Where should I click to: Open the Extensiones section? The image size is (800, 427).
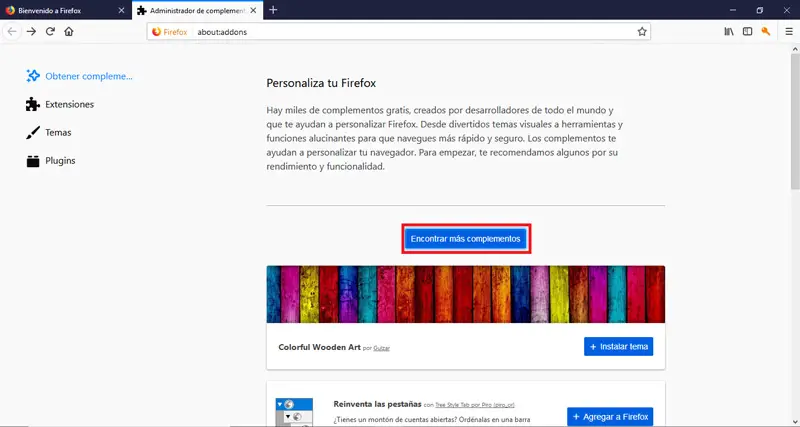click(60, 104)
